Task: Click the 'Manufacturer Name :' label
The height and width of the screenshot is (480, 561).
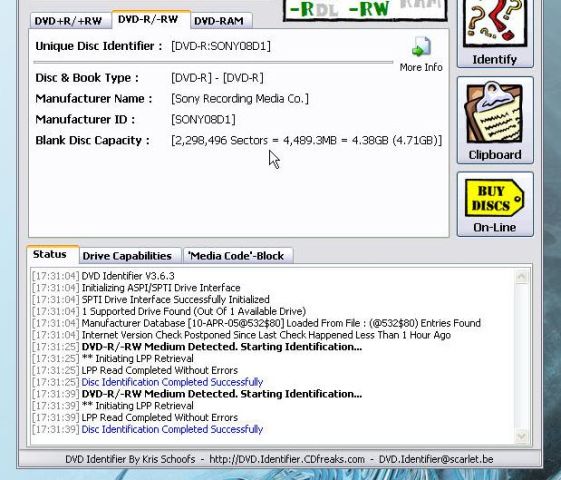Action: [94, 99]
